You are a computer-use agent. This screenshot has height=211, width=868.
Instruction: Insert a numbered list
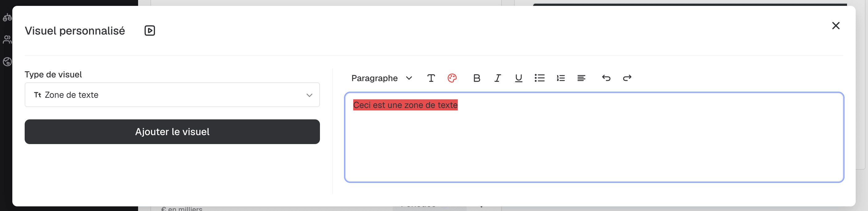561,78
